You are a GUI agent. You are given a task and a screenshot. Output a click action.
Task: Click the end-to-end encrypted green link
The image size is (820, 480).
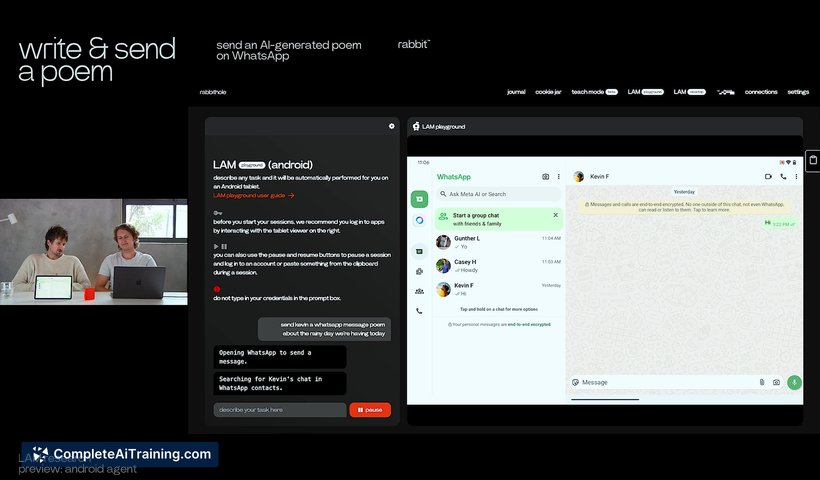(529, 325)
